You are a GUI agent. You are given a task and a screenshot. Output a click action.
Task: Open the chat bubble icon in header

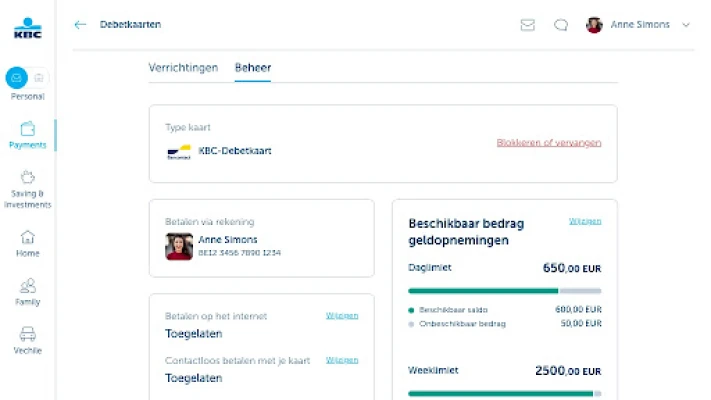pos(561,25)
